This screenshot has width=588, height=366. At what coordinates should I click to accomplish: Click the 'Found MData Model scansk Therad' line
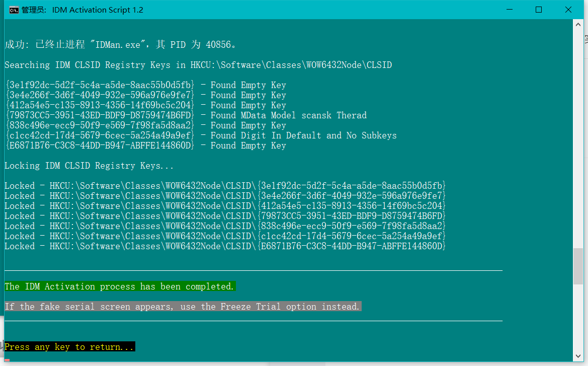pyautogui.click(x=186, y=115)
